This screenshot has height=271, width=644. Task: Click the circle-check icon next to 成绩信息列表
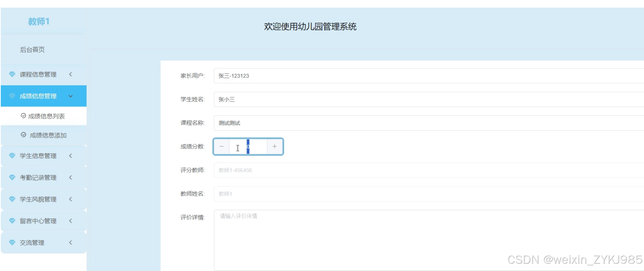click(23, 116)
